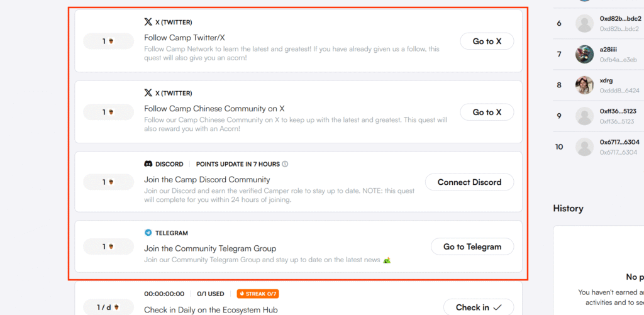Viewport: 644px width, 315px height.
Task: Click the Telegram logo icon
Action: pyautogui.click(x=148, y=233)
